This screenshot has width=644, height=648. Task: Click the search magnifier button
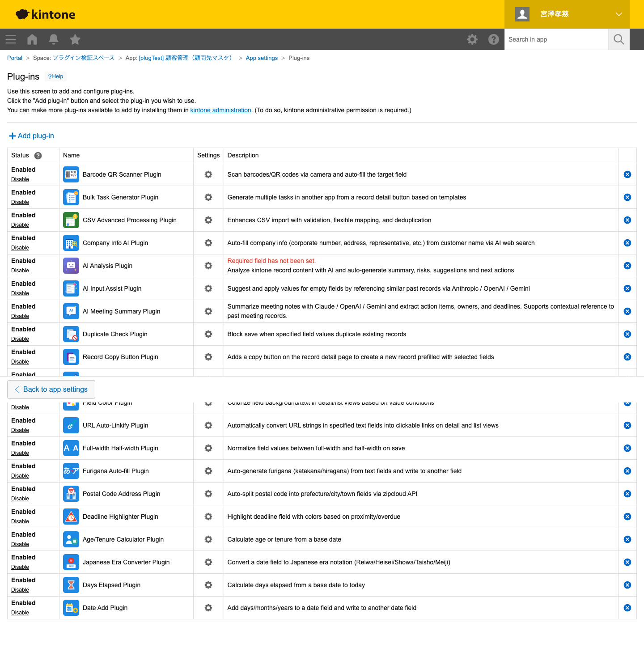pos(619,39)
